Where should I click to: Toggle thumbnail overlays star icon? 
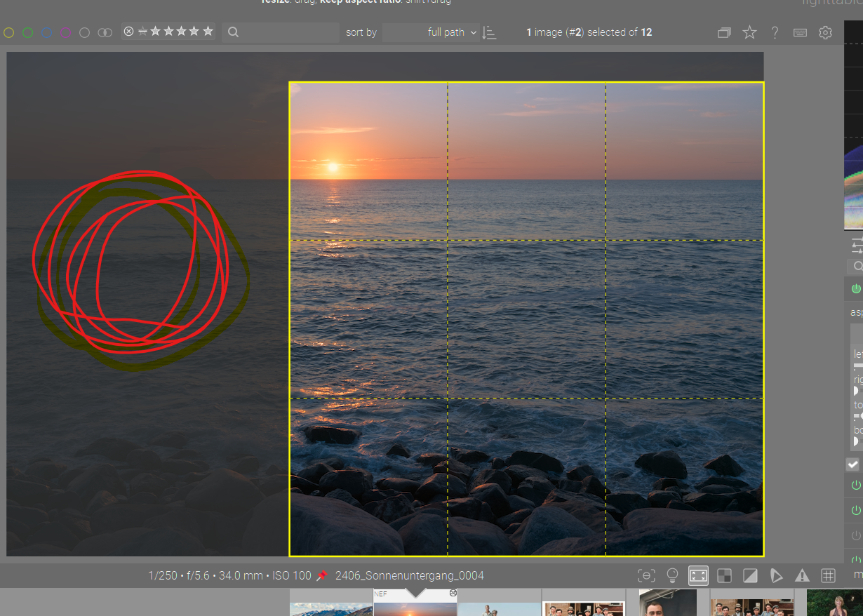pyautogui.click(x=749, y=32)
